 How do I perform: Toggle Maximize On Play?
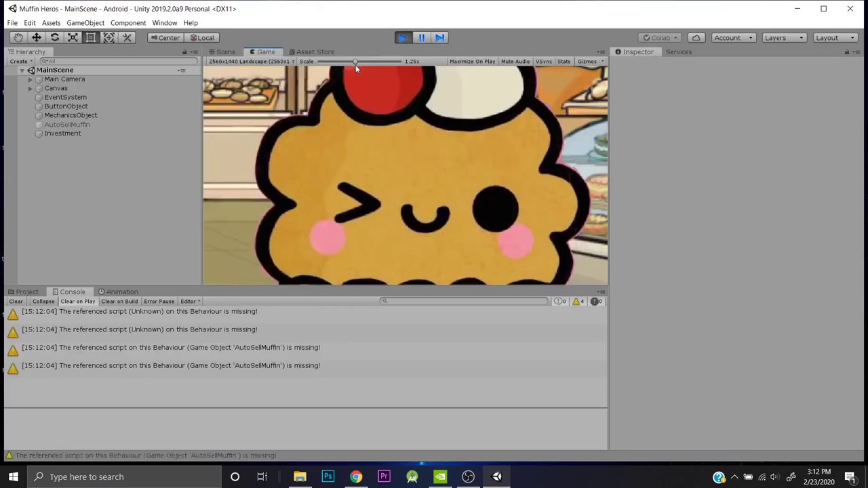pyautogui.click(x=472, y=62)
